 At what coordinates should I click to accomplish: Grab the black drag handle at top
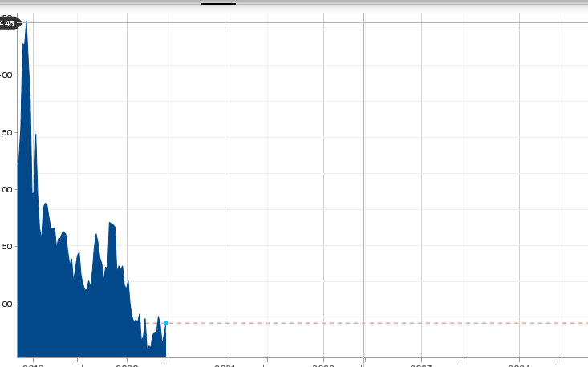217,3
